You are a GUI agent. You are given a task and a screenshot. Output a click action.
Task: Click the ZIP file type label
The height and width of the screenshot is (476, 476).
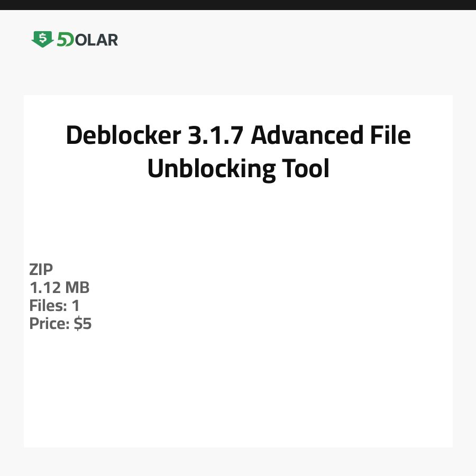pyautogui.click(x=41, y=270)
